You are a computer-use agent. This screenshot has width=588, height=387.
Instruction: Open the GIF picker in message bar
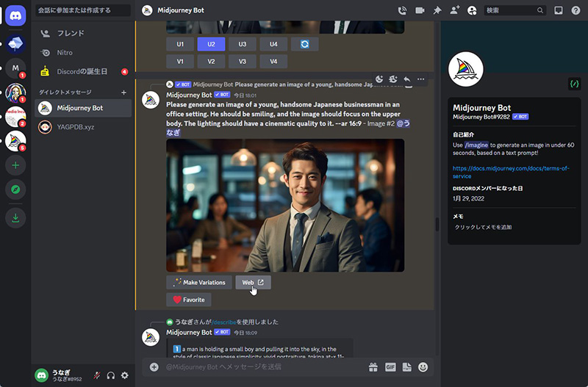390,366
